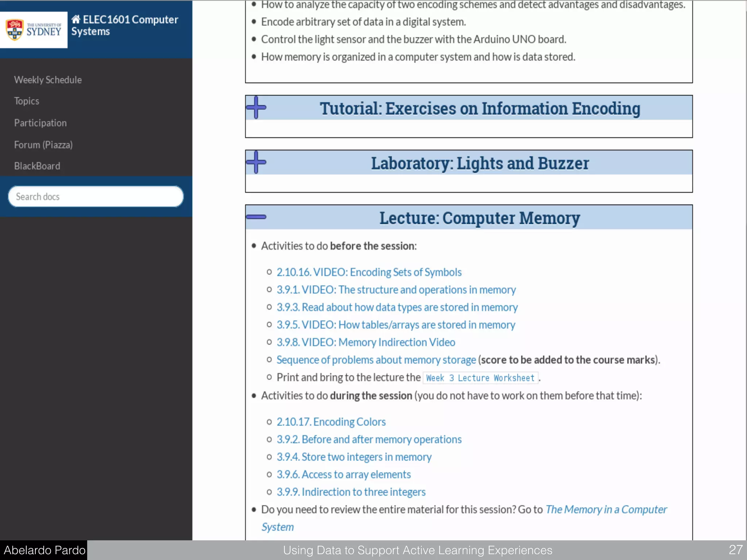Open the Participation page
Image resolution: width=747 pixels, height=560 pixels.
[x=40, y=123]
